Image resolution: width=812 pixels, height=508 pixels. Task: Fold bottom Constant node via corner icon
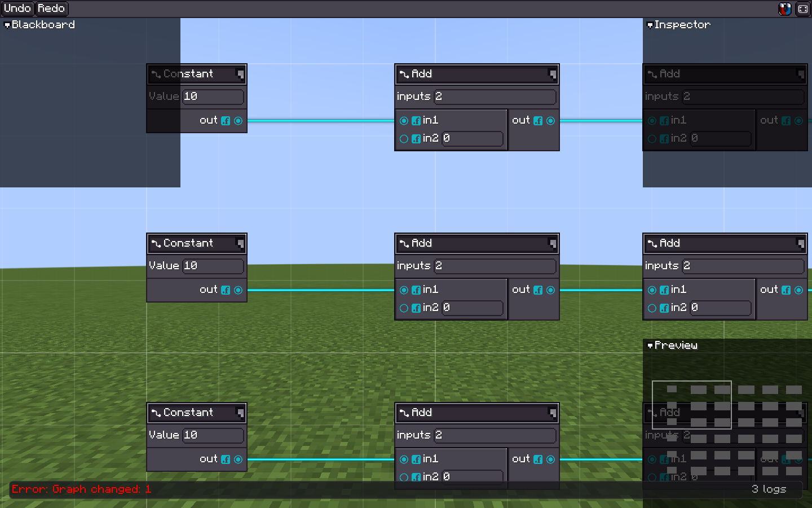click(240, 413)
